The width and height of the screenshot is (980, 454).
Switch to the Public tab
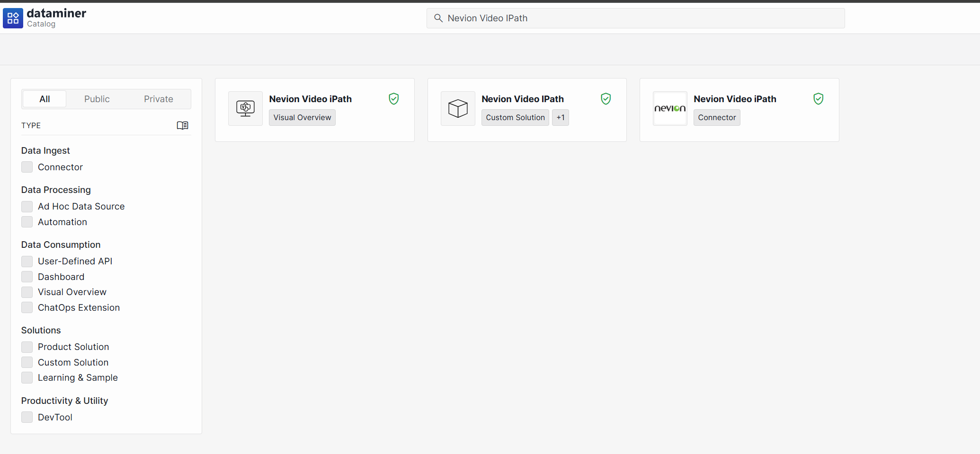tap(97, 99)
